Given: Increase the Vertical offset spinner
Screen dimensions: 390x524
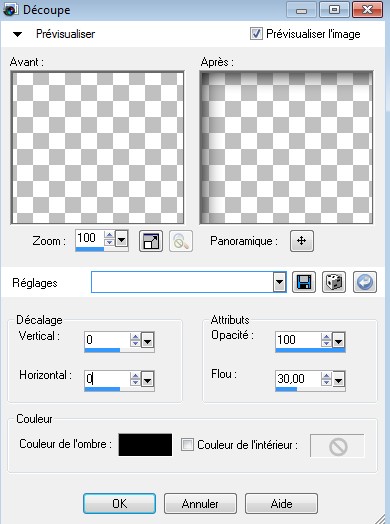Looking at the screenshot, I should [135, 337].
